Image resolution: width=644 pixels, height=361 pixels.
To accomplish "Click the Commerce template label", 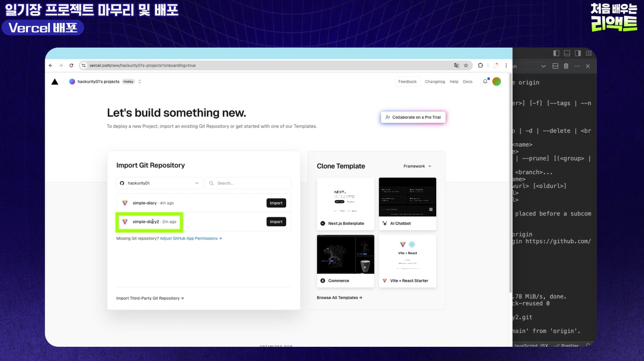I will point(339,281).
